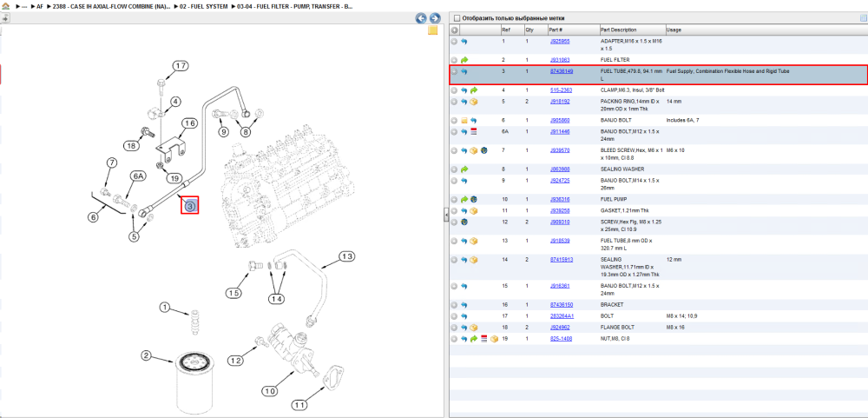Enable show only selected labels checkbox
This screenshot has width=868, height=418.
[x=457, y=17]
